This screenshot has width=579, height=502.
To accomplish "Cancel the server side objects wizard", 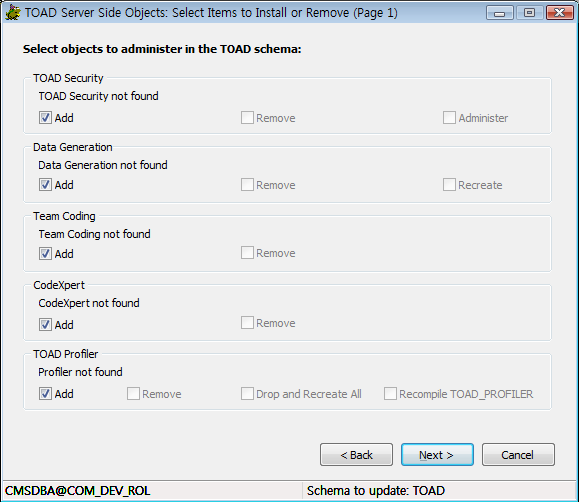I will point(518,455).
